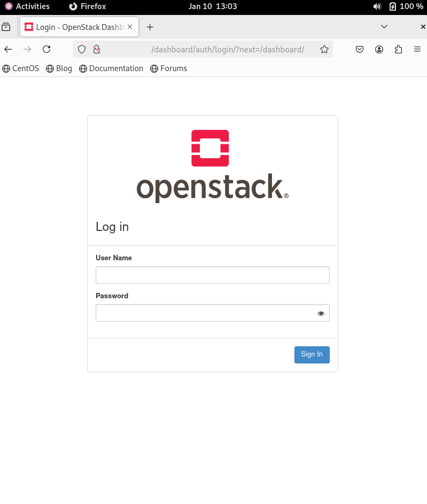Open the clock and calendar menu
The width and height of the screenshot is (427, 504).
click(213, 6)
